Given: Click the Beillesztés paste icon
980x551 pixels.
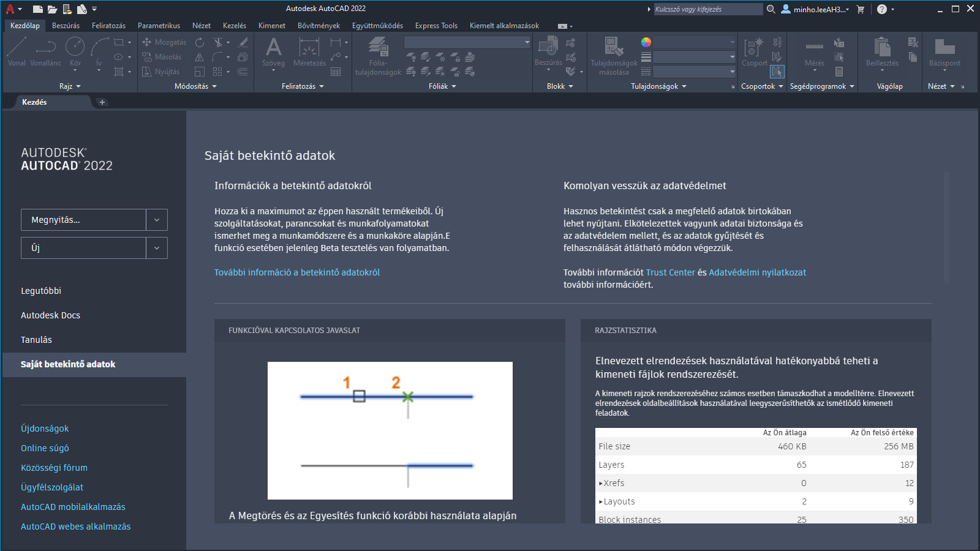Looking at the screenshot, I should coord(882,47).
